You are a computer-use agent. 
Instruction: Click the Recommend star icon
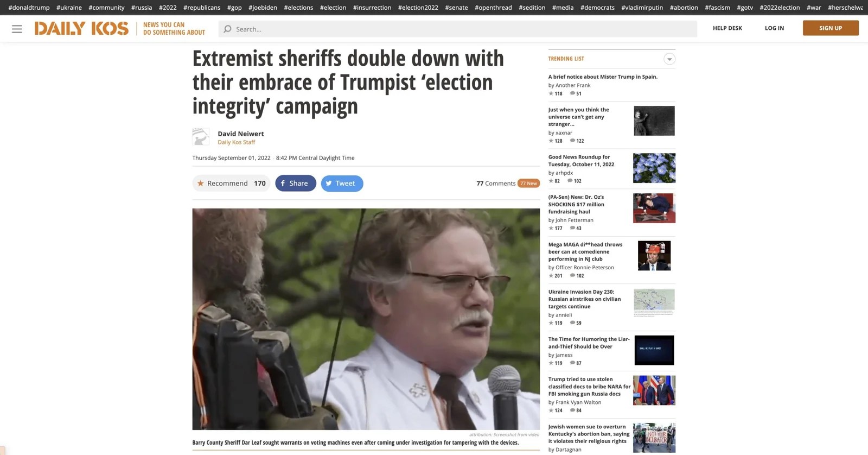200,184
